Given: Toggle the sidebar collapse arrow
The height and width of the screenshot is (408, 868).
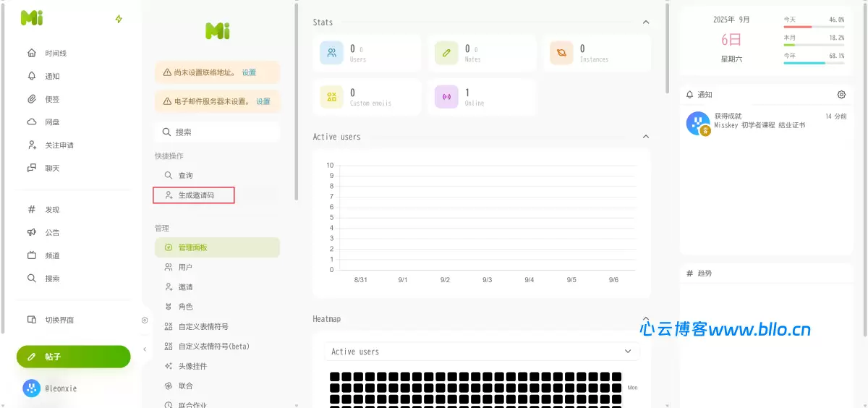Looking at the screenshot, I should pos(145,349).
